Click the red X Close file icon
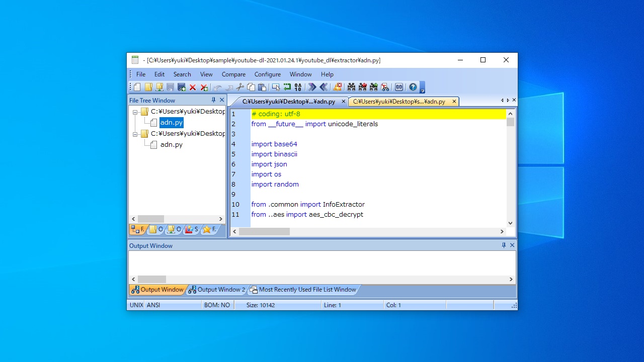This screenshot has width=644, height=362. (x=193, y=87)
